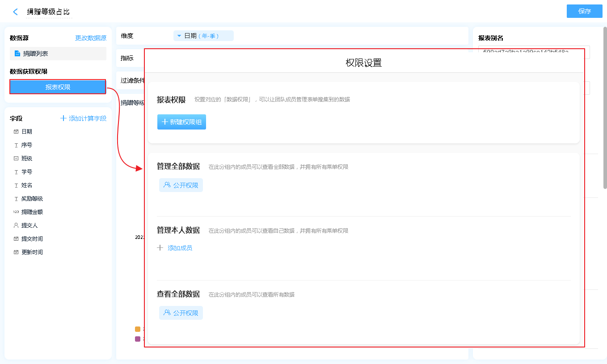Click the 更改数据源 link
Viewport: 607px width, 364px height.
coord(91,38)
